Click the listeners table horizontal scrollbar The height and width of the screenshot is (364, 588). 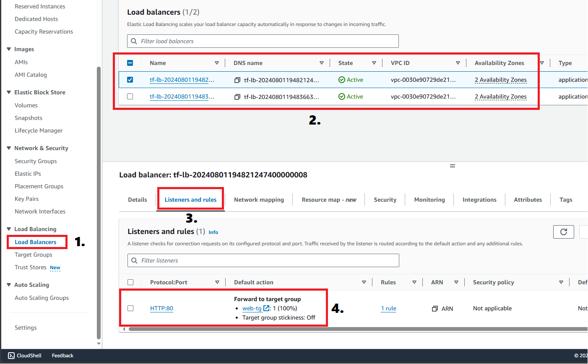(358, 329)
